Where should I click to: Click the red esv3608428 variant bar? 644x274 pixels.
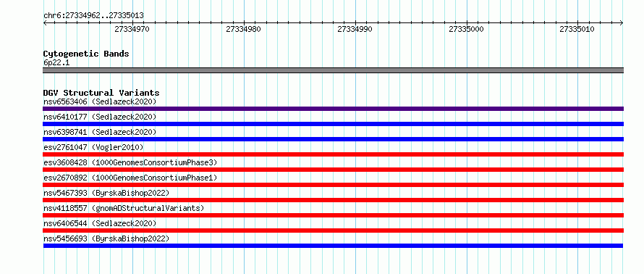(333, 170)
